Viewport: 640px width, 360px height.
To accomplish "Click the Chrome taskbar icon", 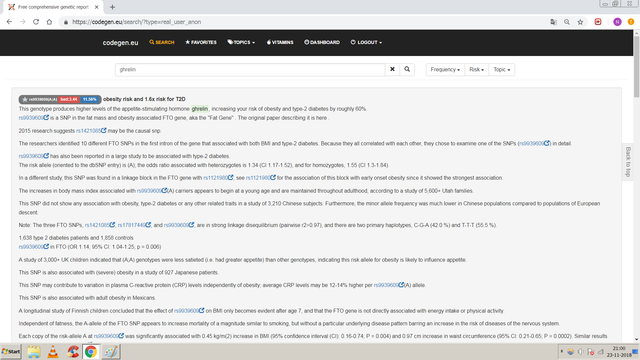I will pos(91,351).
